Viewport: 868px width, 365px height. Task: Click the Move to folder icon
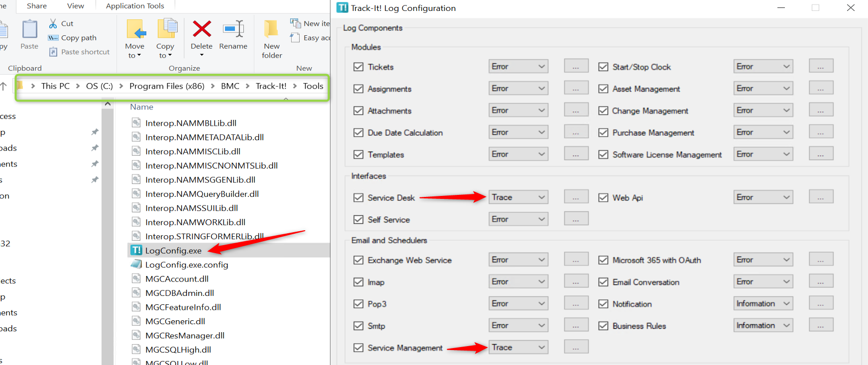coord(136,29)
